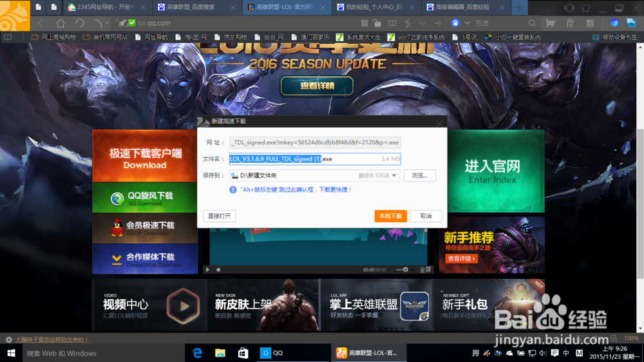Click the skin shirt icon in title bar
This screenshot has width=644, height=362.
tap(585, 7)
